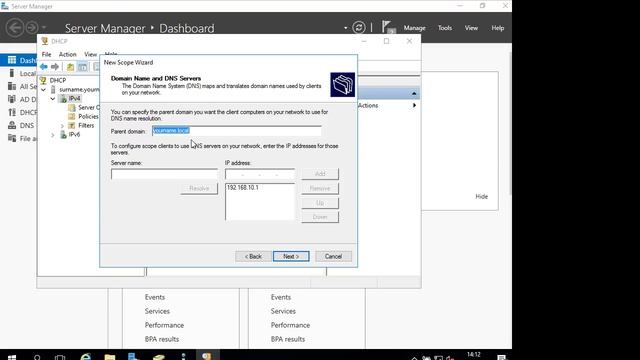Click the Back button in the wizard

pos(253,256)
